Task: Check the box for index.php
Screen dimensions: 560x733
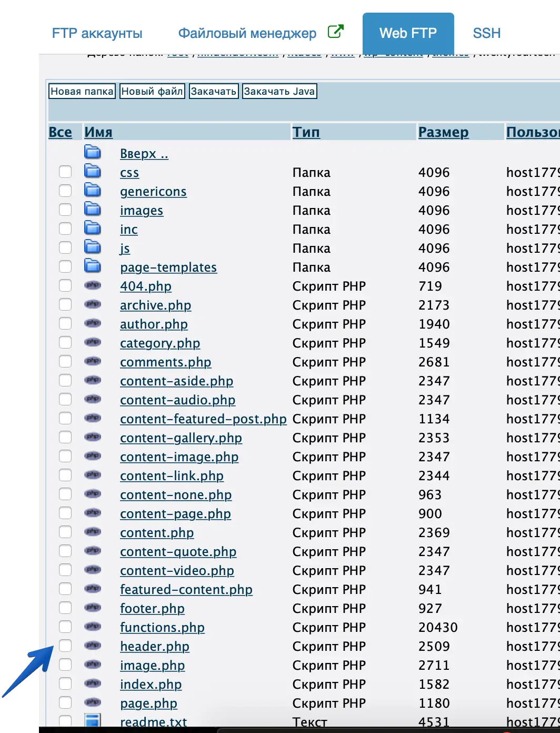Action: pyautogui.click(x=65, y=684)
